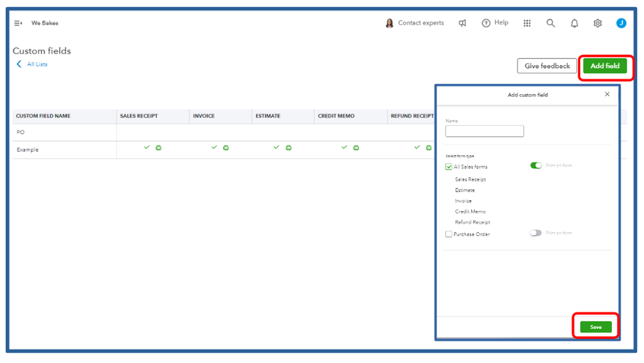644x363 pixels.
Task: Open the Help question mark icon
Action: (x=486, y=23)
